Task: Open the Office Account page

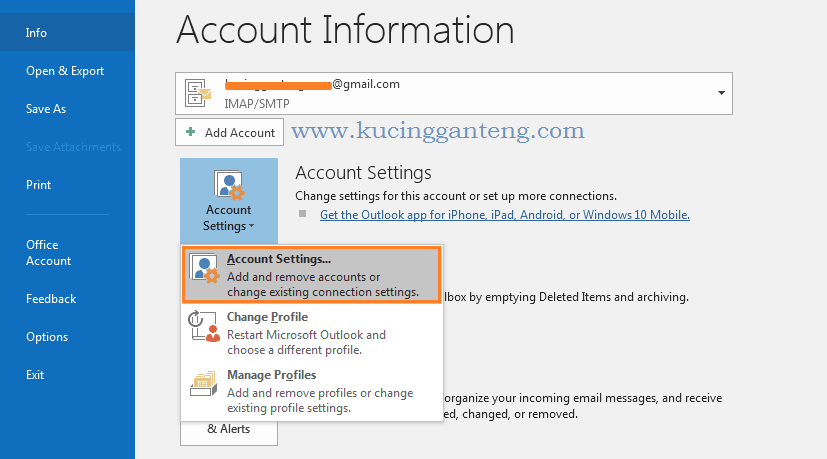Action: click(x=49, y=253)
